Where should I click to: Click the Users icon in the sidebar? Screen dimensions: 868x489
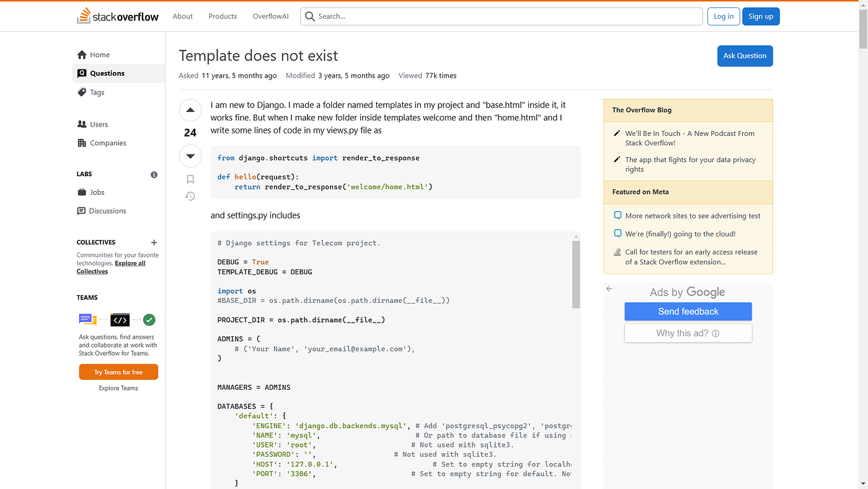82,123
